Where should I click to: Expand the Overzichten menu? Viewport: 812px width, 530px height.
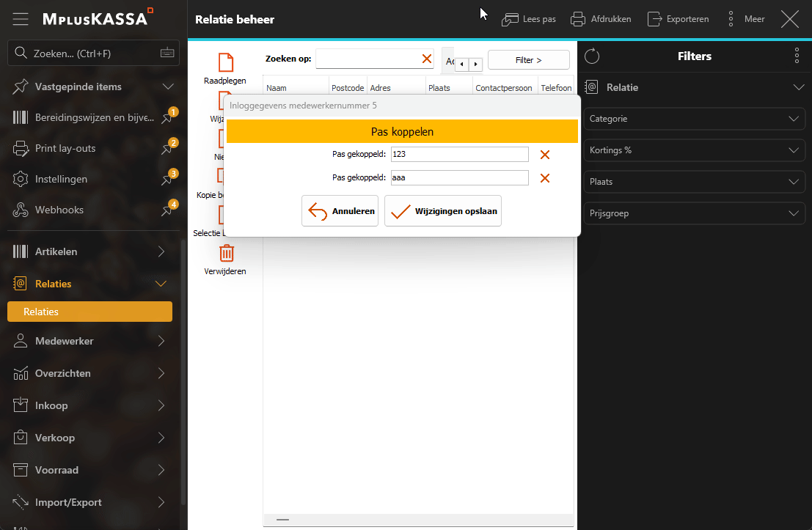click(161, 373)
